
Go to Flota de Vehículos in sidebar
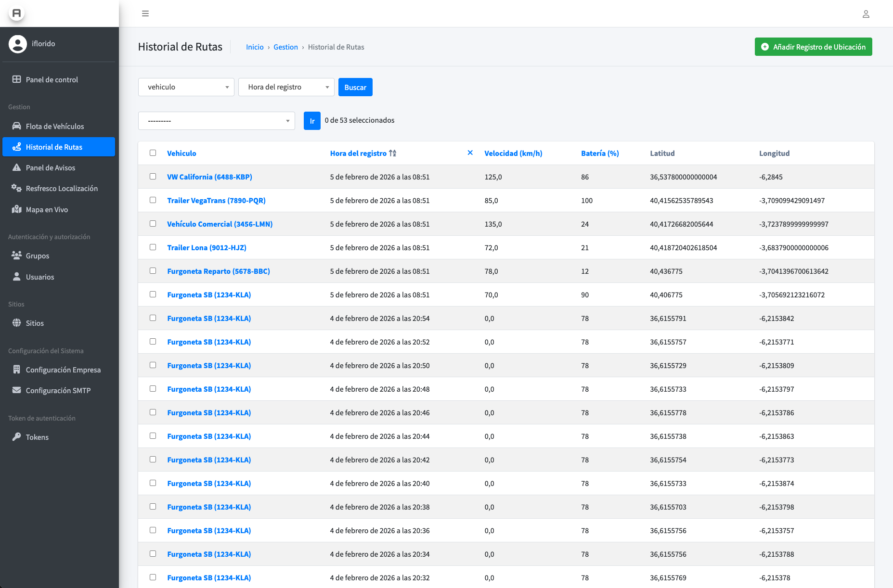click(x=55, y=126)
